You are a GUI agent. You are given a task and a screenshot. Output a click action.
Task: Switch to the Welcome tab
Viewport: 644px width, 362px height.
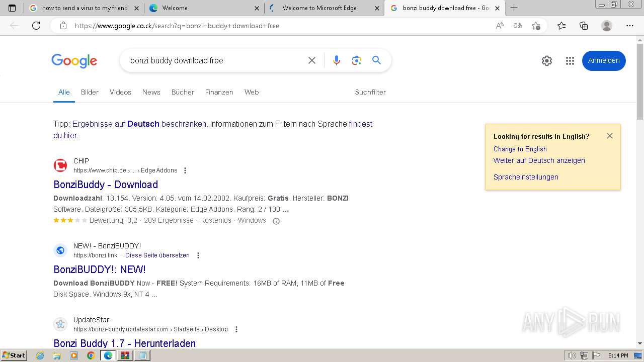[204, 8]
